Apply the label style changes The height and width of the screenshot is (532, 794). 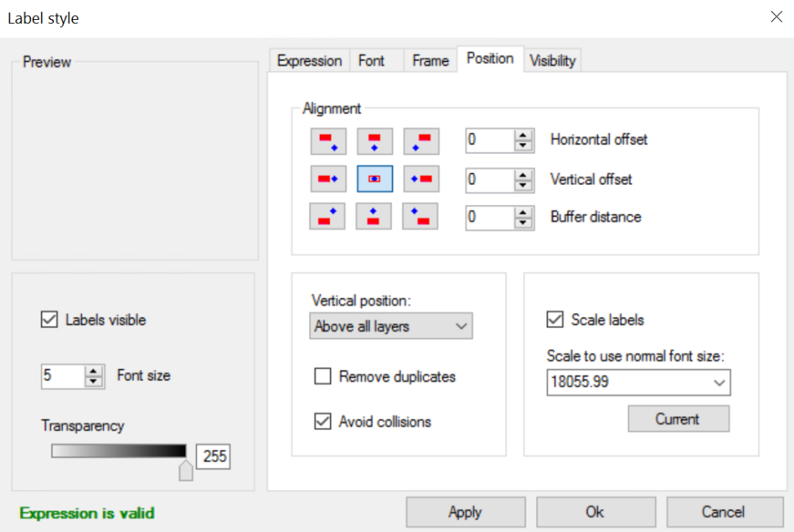[x=465, y=511]
